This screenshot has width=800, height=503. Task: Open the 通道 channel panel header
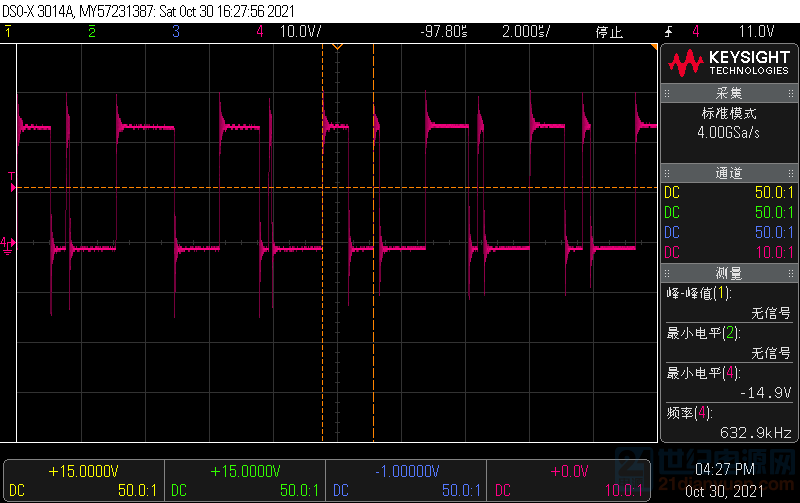point(729,173)
